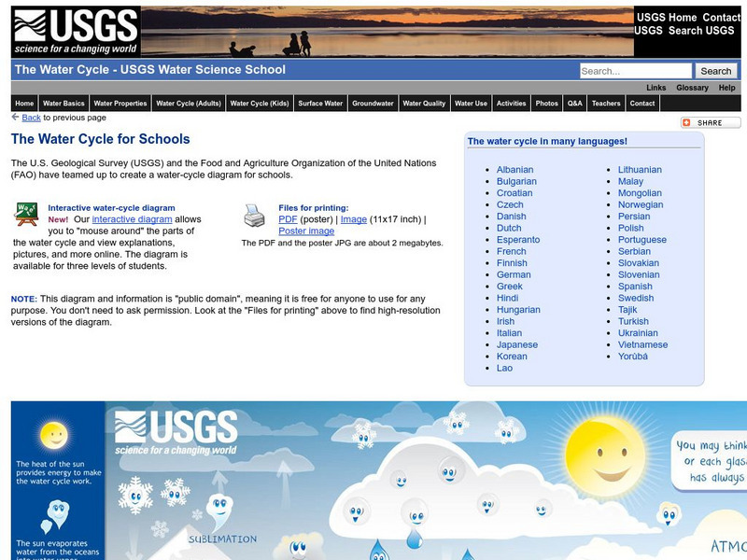Click inside the Search text field
Viewport: 747px width, 560px height.
(636, 71)
